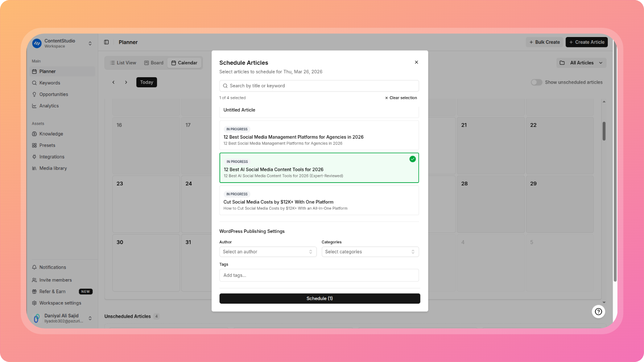Expand the Select categories dropdown

370,252
